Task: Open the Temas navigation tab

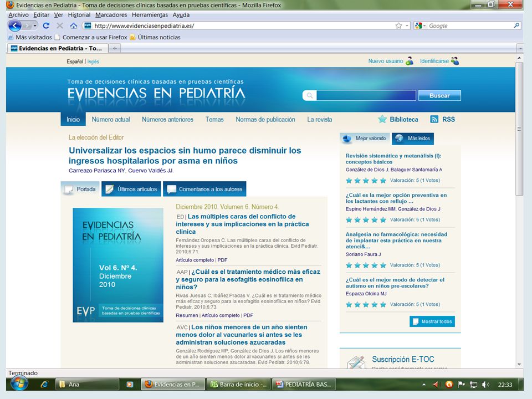Action: [x=214, y=120]
